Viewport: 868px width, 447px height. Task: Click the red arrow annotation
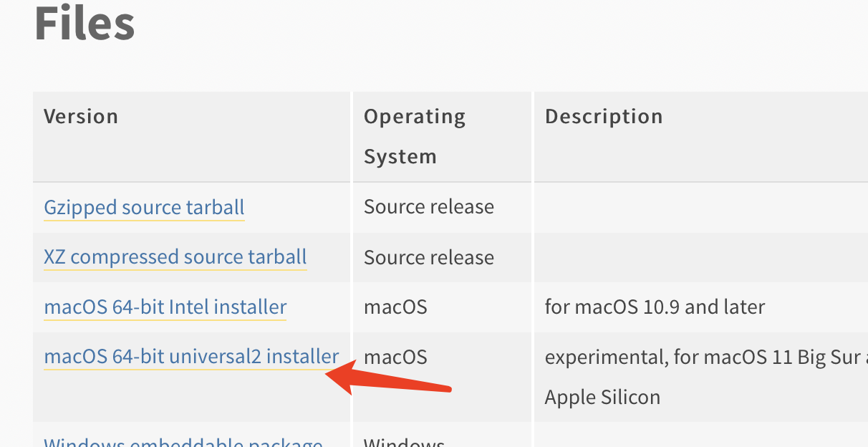pos(389,380)
